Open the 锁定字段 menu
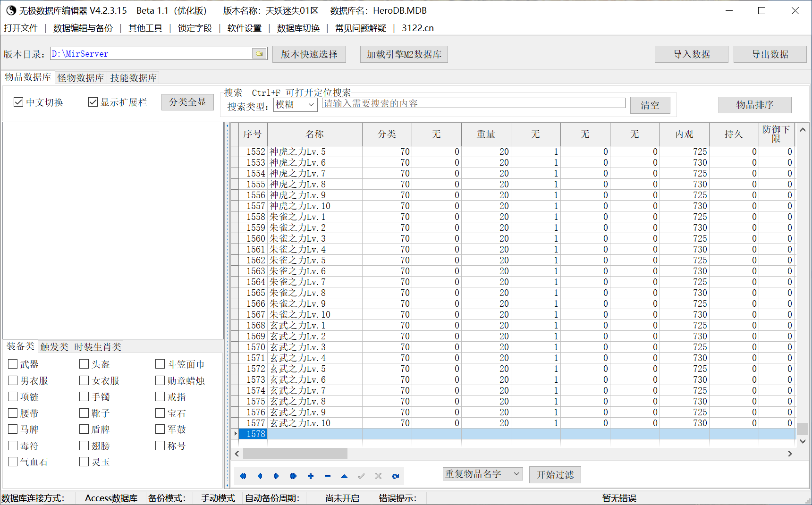 pyautogui.click(x=195, y=28)
